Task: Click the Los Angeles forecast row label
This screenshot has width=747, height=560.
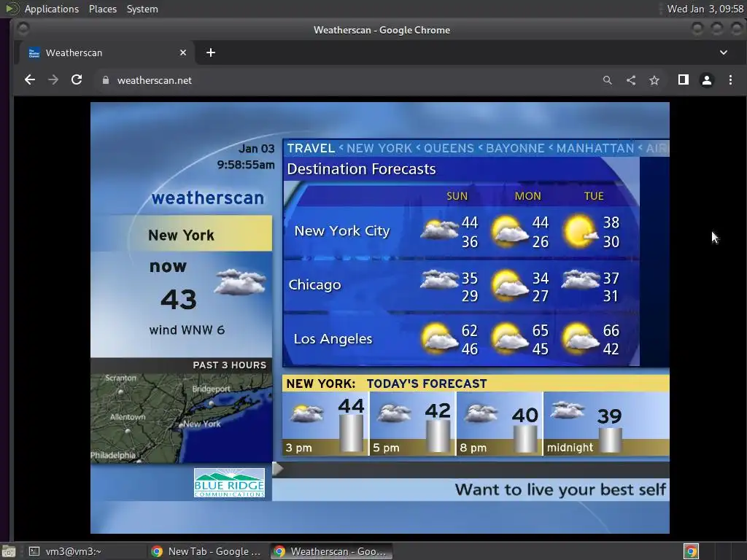Action: coord(333,339)
